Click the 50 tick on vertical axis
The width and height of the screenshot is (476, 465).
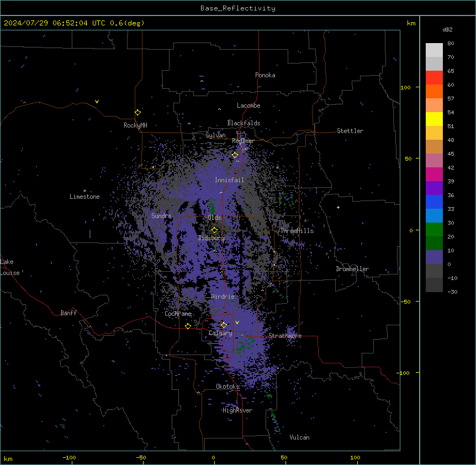(408, 158)
